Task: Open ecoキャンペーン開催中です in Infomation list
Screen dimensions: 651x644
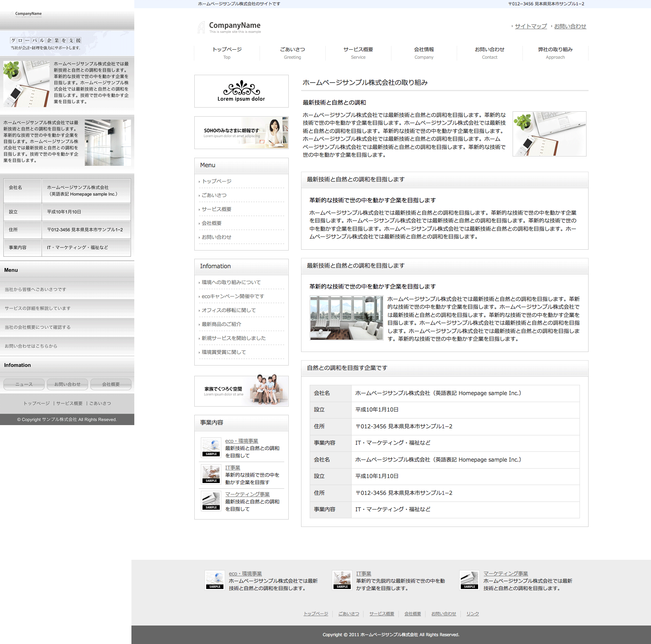Action: [x=232, y=296]
